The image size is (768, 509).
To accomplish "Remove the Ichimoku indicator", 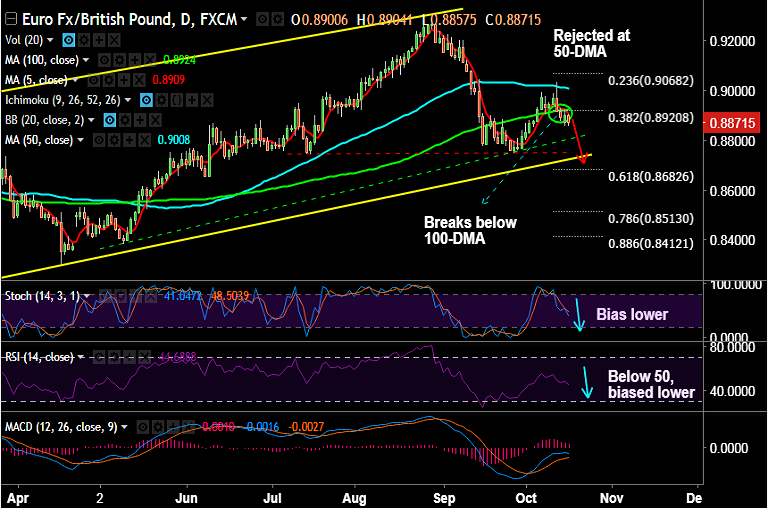I will (x=207, y=100).
